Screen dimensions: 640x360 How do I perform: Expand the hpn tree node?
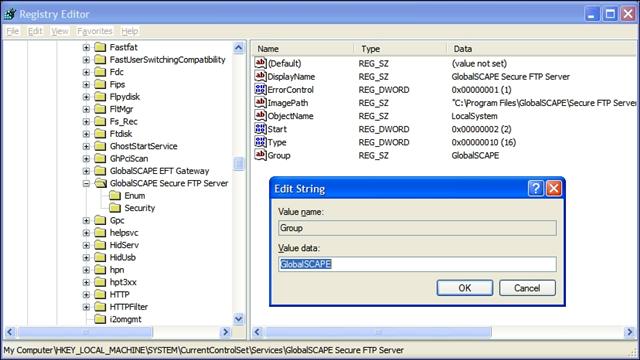(x=86, y=270)
